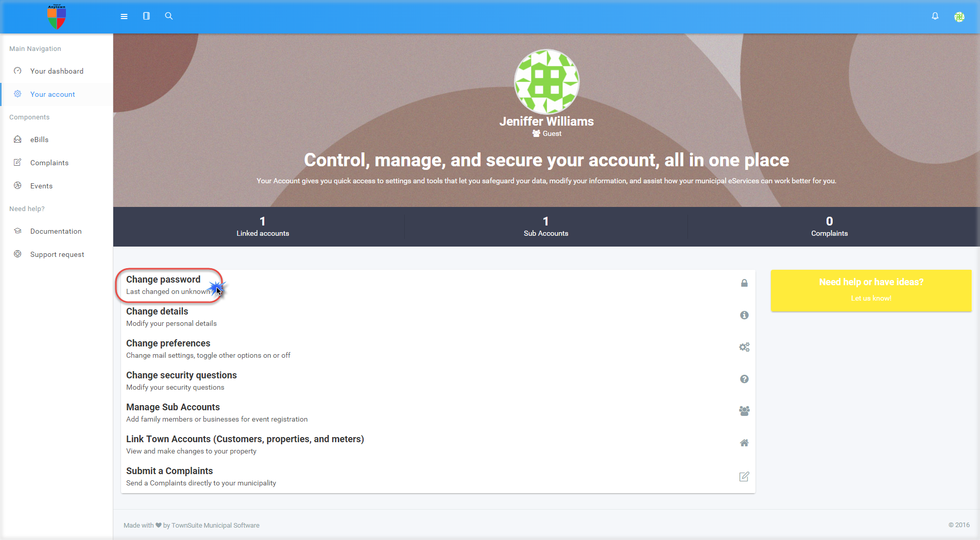980x540 pixels.
Task: Click Jeniffer Williams profile picture
Action: 546,81
